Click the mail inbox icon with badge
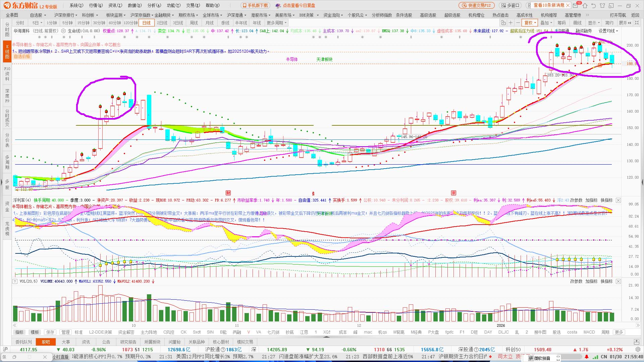The image size is (644, 362). click(576, 5)
